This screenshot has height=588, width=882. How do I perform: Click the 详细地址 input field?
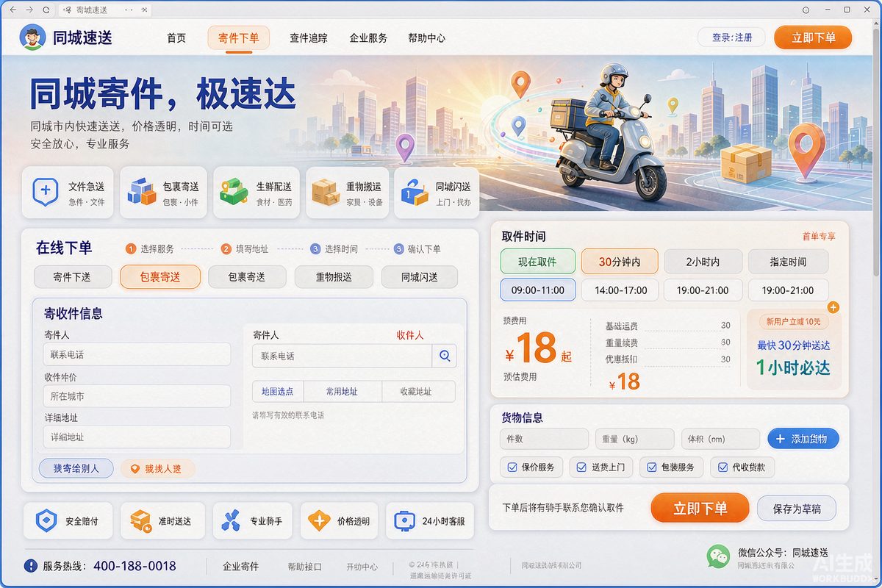coord(137,437)
